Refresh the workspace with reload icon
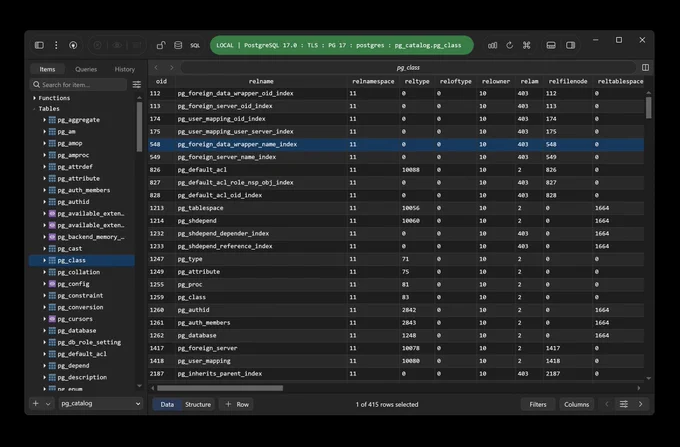The width and height of the screenshot is (680, 447). [x=510, y=45]
